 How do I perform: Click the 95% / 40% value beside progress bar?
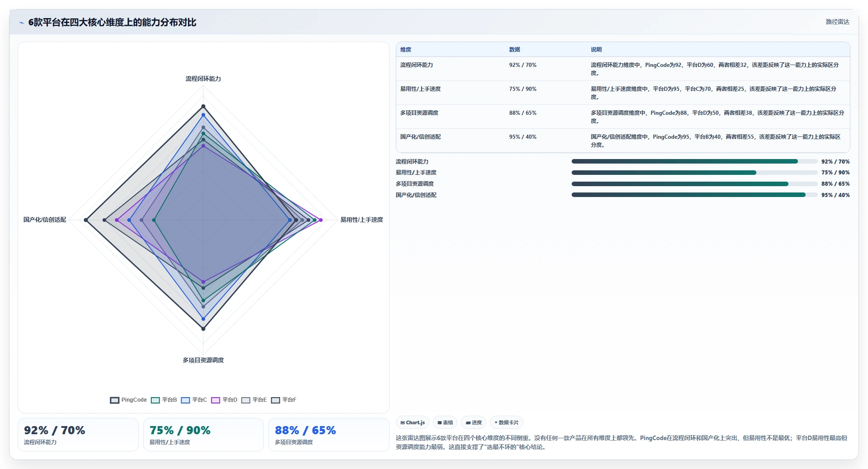(835, 195)
